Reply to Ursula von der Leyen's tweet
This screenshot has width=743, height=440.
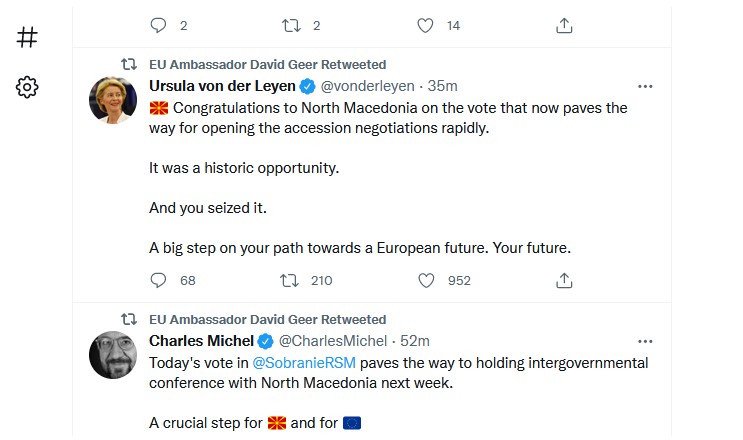point(158,280)
